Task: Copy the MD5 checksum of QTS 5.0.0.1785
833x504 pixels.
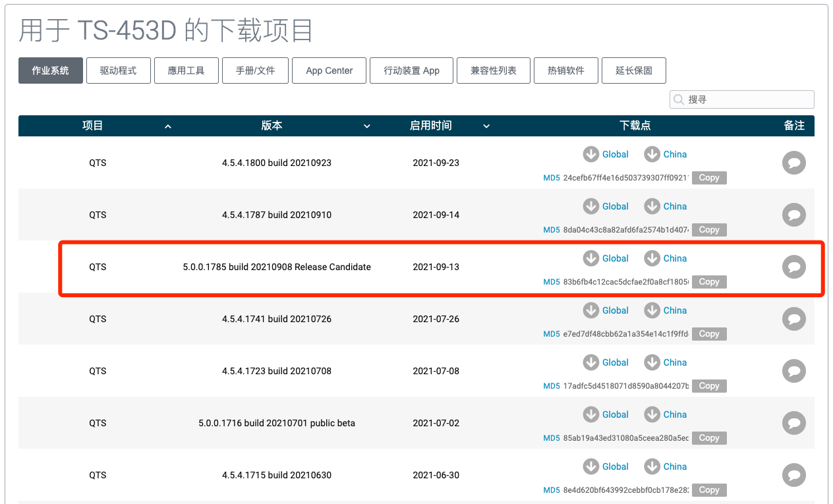Action: [709, 281]
